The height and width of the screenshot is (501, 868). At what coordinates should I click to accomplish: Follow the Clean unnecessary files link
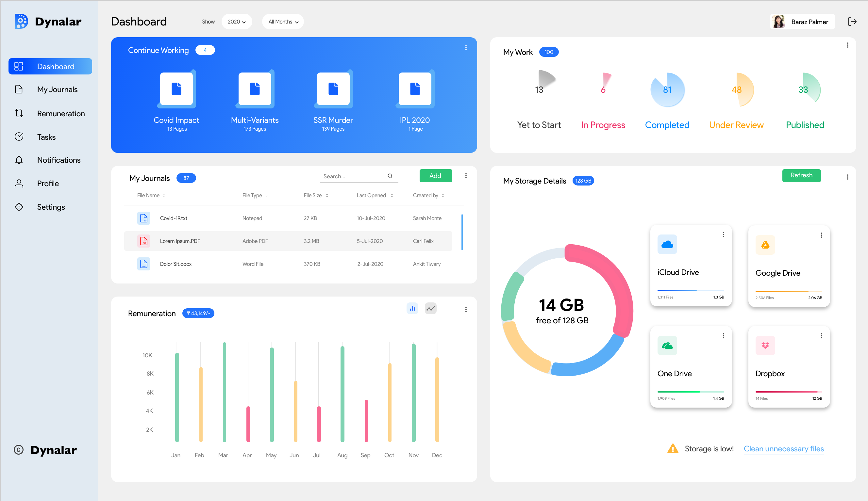pos(783,449)
